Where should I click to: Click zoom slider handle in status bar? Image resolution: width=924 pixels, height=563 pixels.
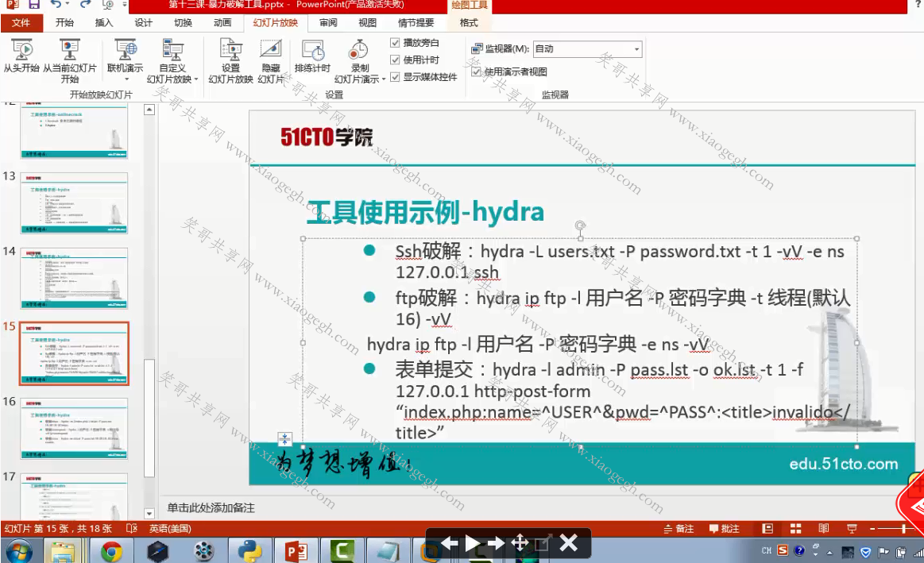pos(903,528)
